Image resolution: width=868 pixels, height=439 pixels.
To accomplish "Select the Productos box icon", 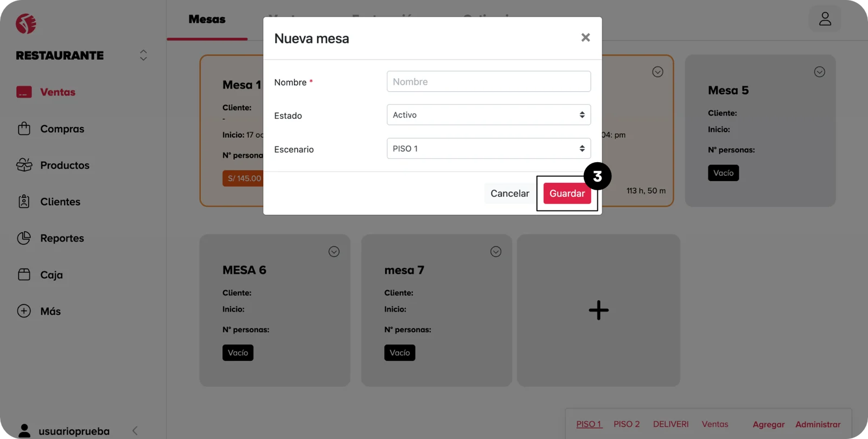I will (24, 165).
